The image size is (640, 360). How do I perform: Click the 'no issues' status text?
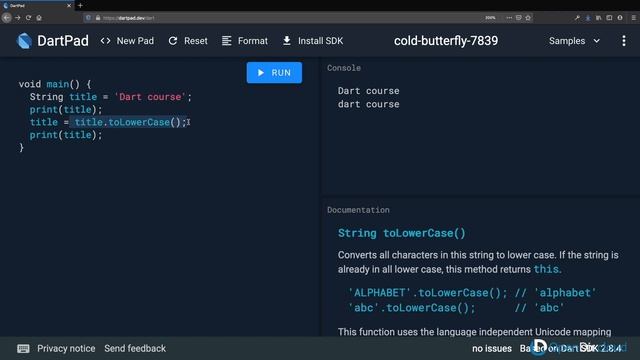[492, 349]
